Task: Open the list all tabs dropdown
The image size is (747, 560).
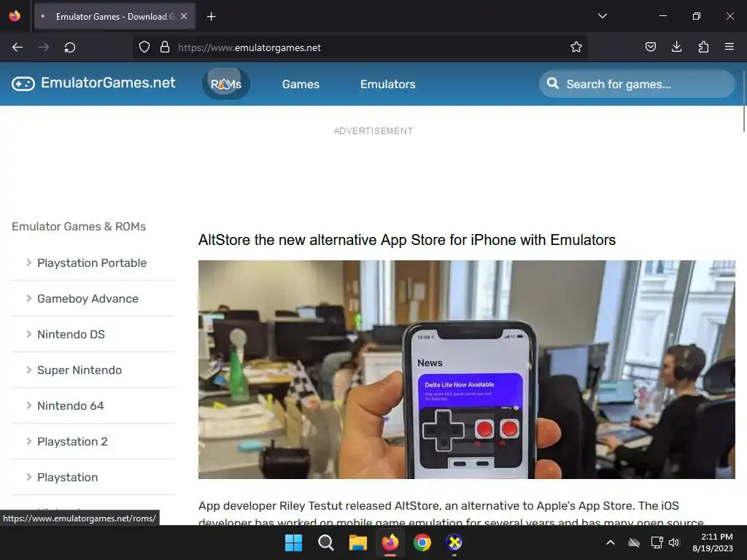Action: (x=602, y=16)
